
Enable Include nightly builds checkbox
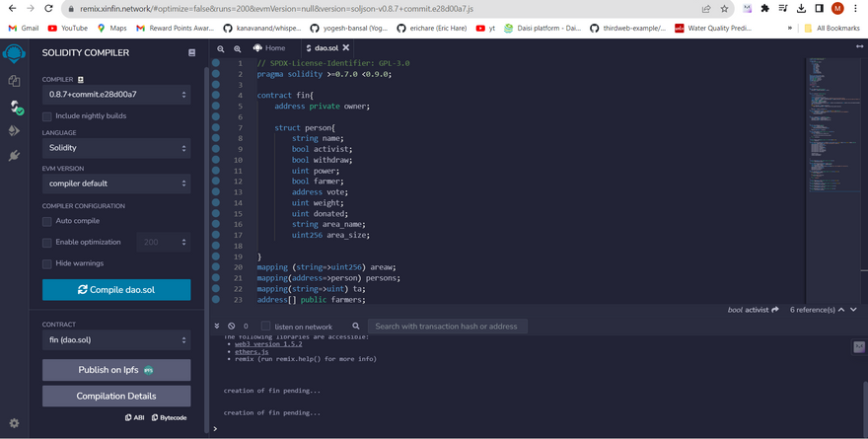point(46,116)
